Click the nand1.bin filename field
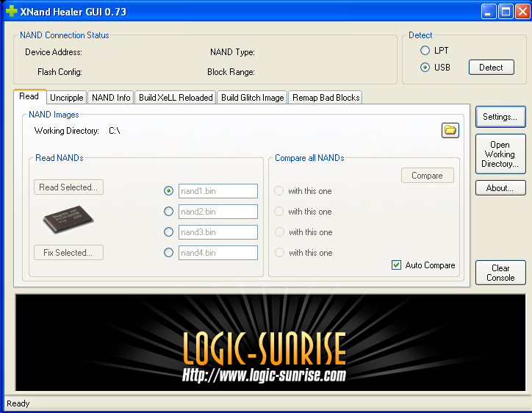The height and width of the screenshot is (413, 532). click(x=218, y=191)
